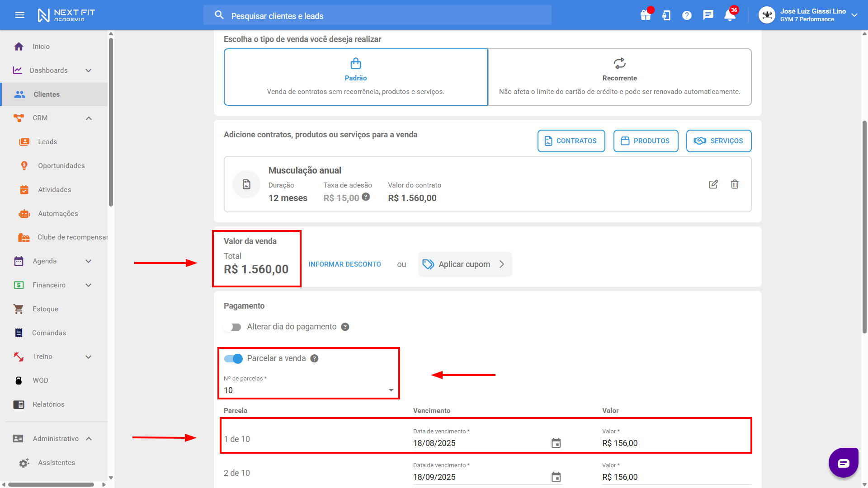Viewport: 868px width, 488px height.
Task: Open the chat messages icon in header
Action: pyautogui.click(x=708, y=15)
